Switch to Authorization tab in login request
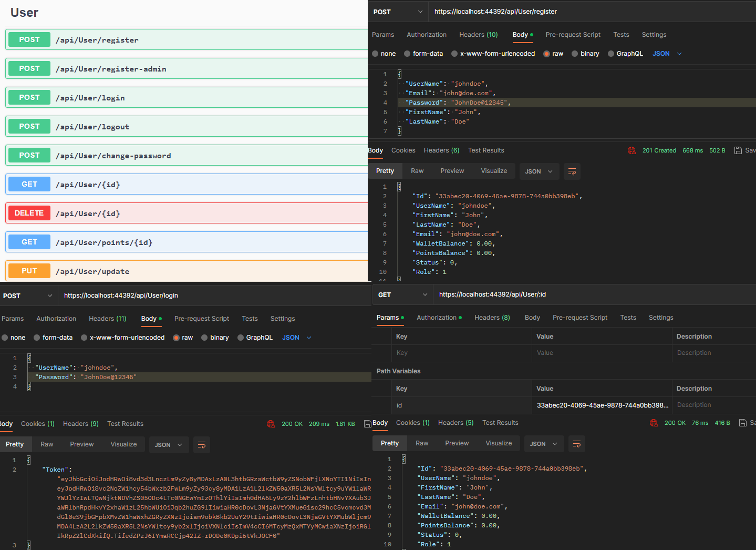 56,319
